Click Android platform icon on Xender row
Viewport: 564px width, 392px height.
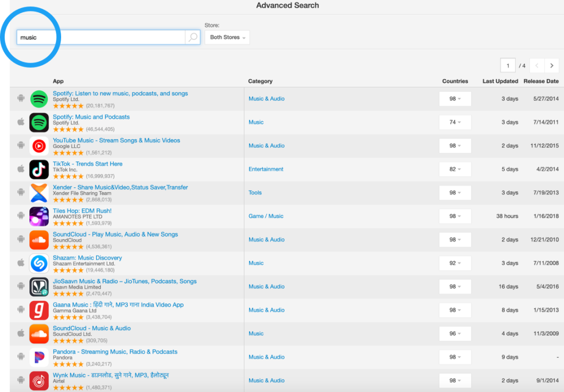[x=21, y=192]
